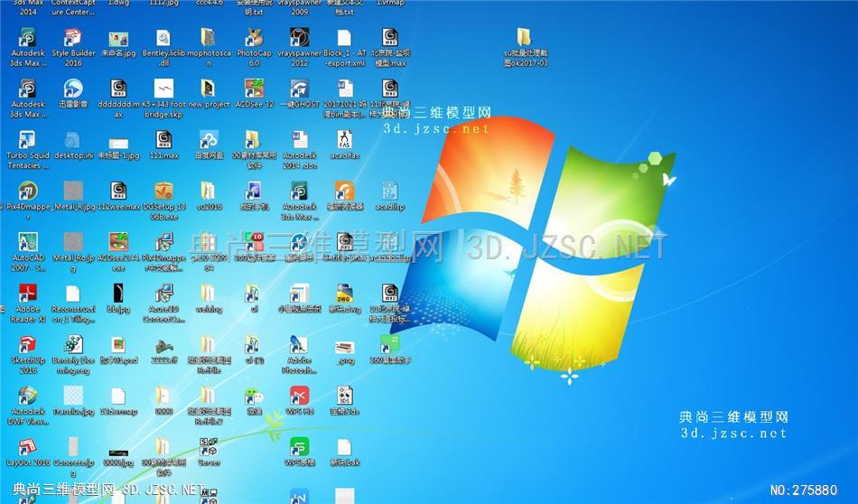This screenshot has width=858, height=504.
Task: Launch the ACDSee 32 shortcut
Action: click(x=254, y=89)
